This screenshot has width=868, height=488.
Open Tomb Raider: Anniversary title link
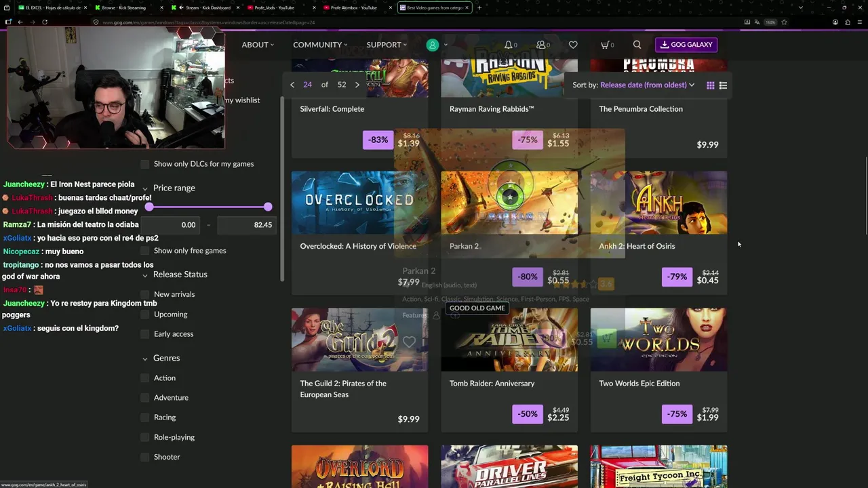click(x=492, y=384)
